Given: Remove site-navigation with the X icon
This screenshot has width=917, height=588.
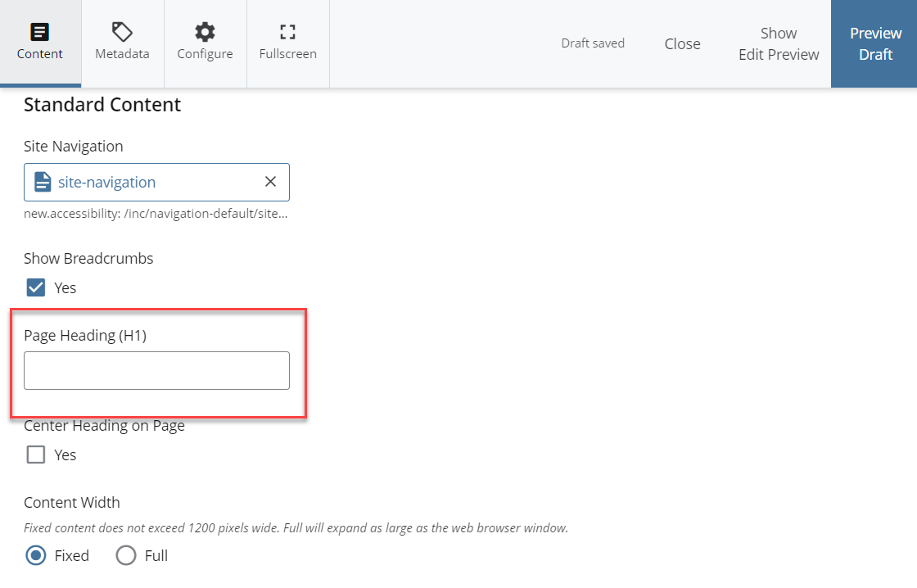Looking at the screenshot, I should coord(270,182).
